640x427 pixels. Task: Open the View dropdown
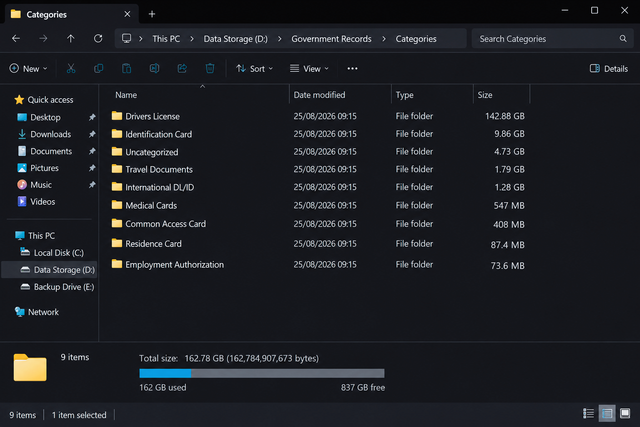[309, 69]
